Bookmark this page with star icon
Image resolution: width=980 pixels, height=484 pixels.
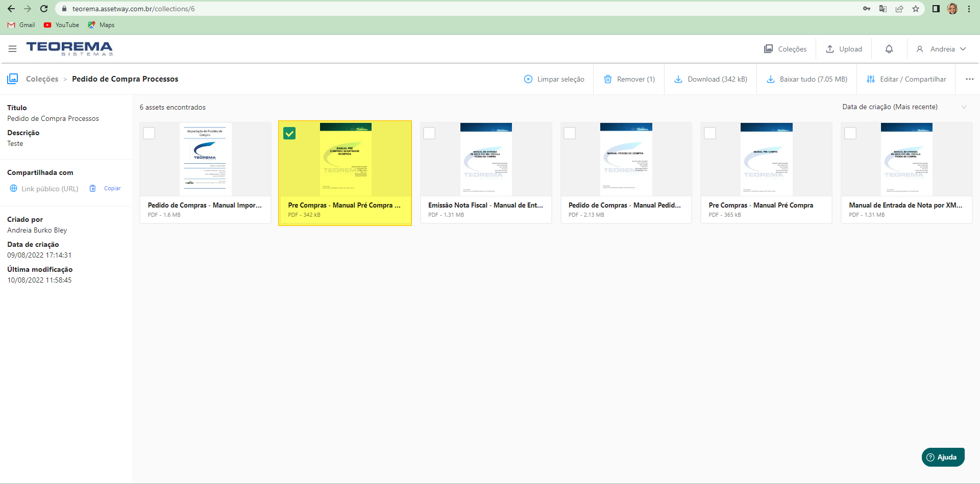click(916, 9)
